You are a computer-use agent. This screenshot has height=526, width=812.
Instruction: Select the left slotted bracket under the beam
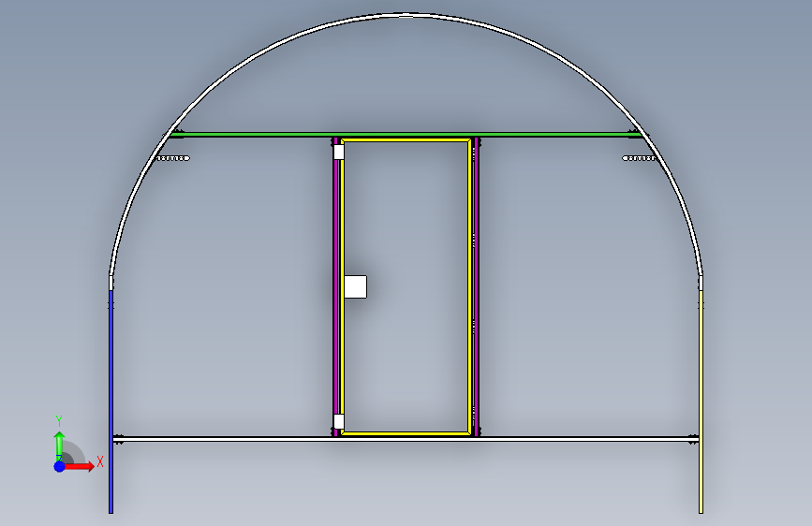tap(173, 158)
